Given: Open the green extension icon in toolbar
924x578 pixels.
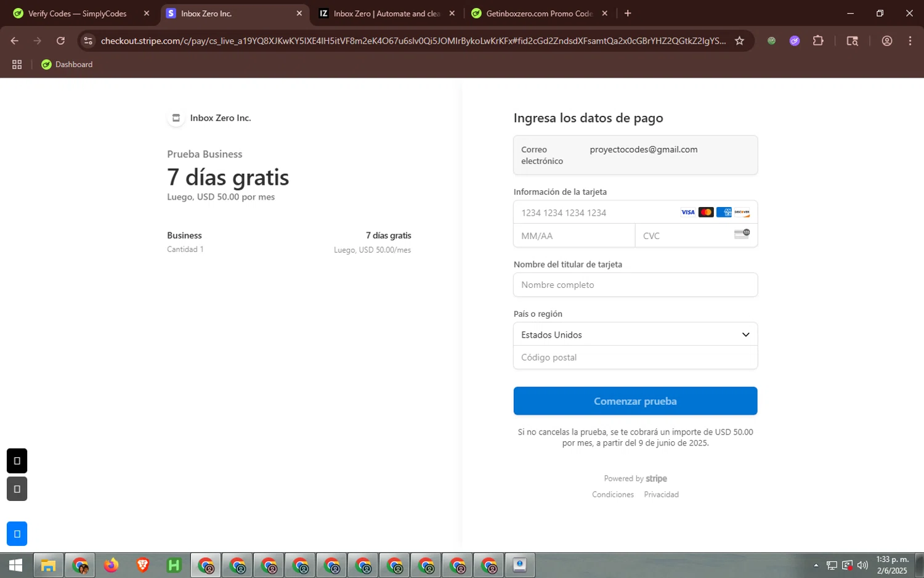Looking at the screenshot, I should 771,41.
